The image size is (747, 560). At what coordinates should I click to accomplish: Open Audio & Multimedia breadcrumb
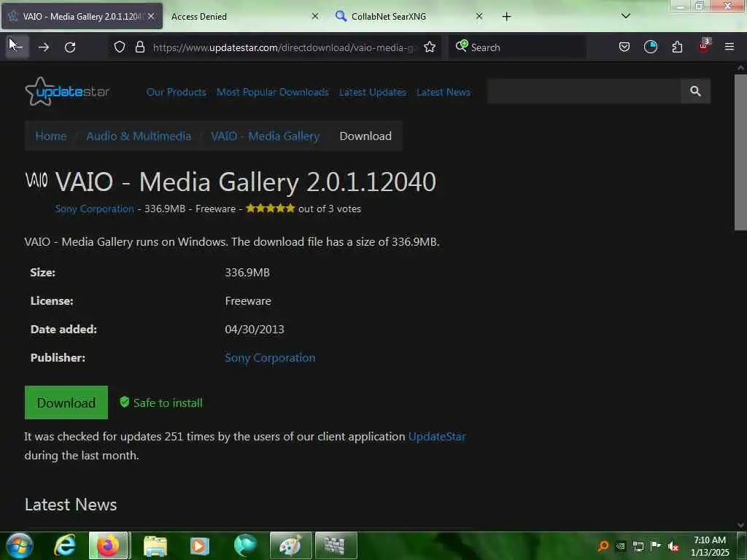(139, 136)
